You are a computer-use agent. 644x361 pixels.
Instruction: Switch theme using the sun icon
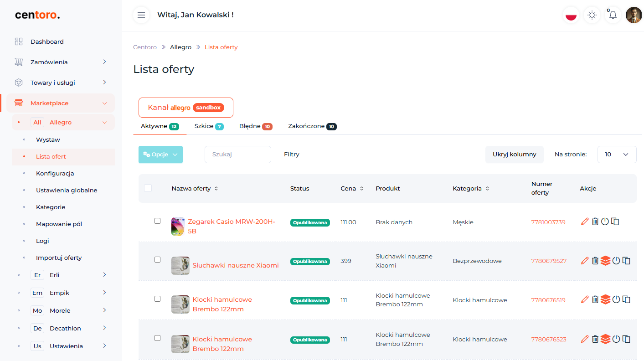click(592, 15)
